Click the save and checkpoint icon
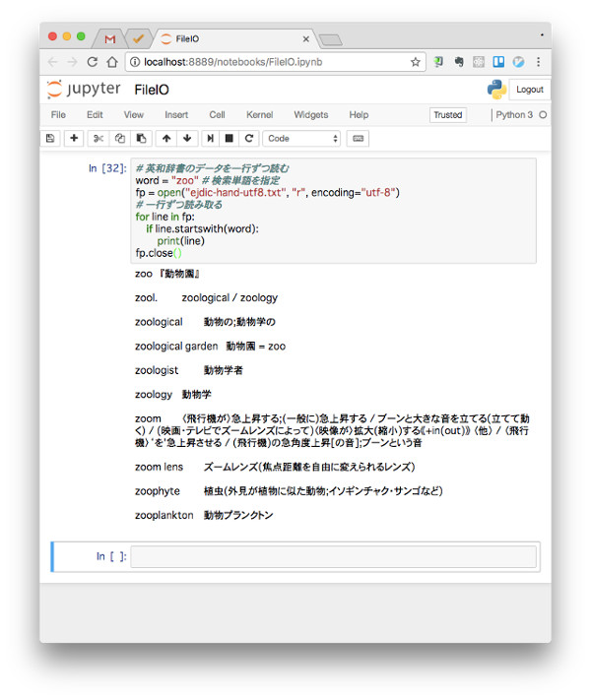The width and height of the screenshot is (591, 700). (50, 139)
